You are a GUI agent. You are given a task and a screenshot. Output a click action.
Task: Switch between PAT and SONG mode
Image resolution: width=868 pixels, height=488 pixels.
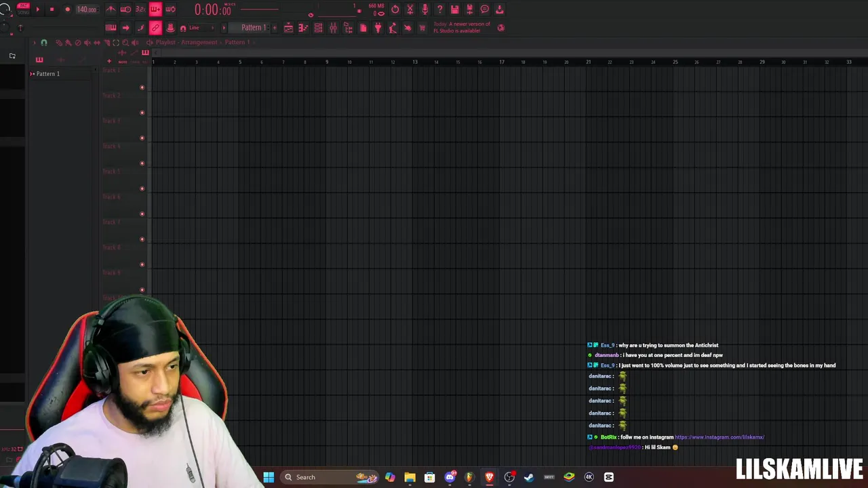coord(23,9)
